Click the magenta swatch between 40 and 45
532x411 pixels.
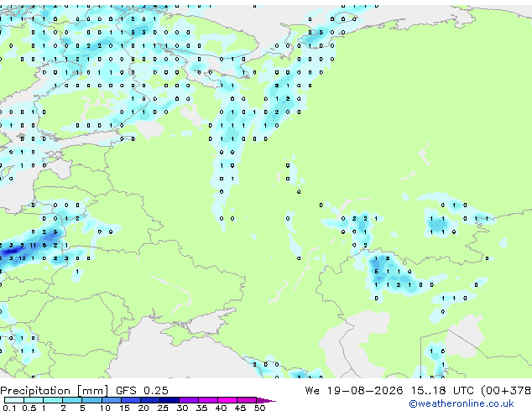pos(227,400)
